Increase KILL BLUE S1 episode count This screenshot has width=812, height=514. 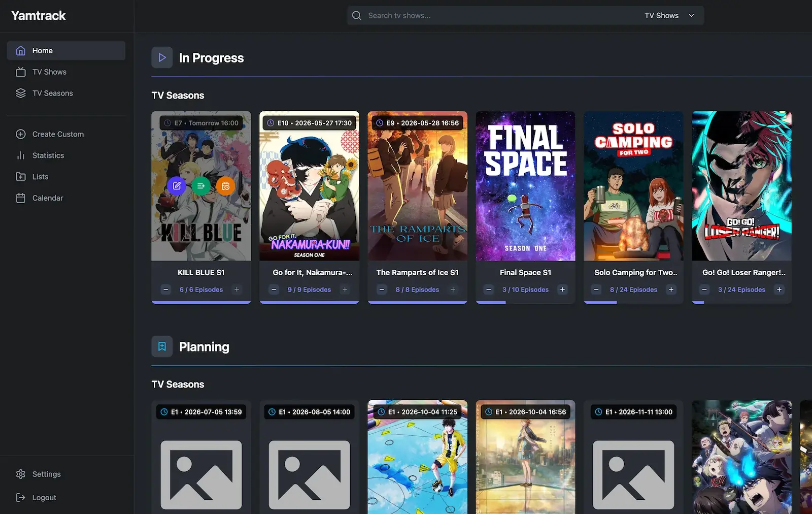(x=236, y=290)
